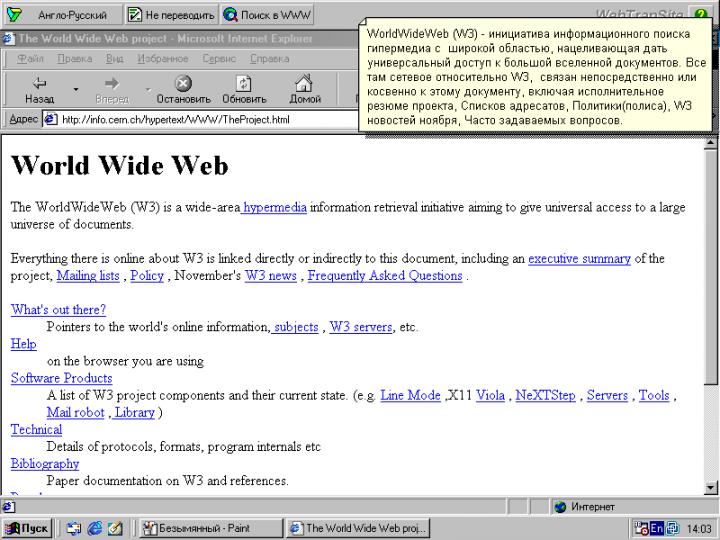Viewport: 720px width, 540px height.
Task: Click the status bar page icon
Action: pyautogui.click(x=8, y=507)
